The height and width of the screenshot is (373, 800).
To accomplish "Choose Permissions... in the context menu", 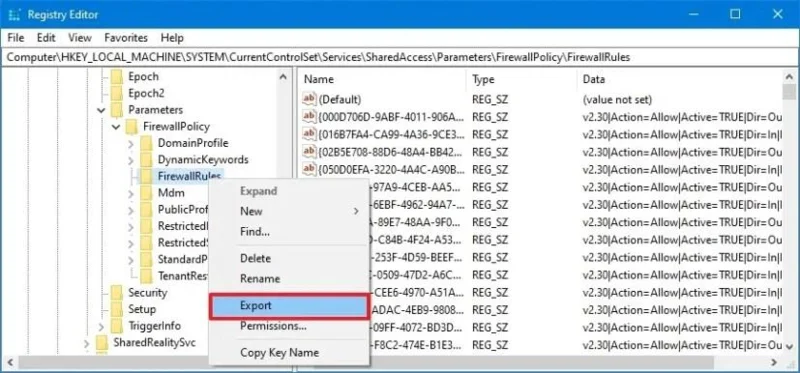I will click(289, 326).
